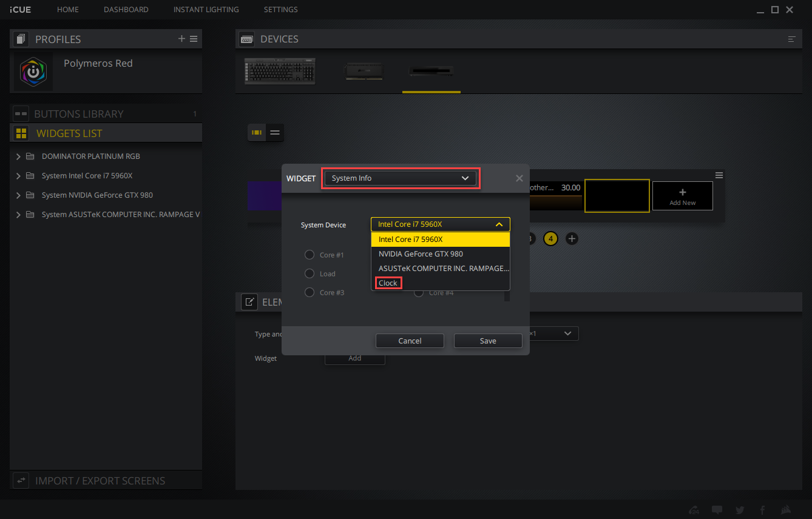Click the Save button in the Widget dialog

pyautogui.click(x=488, y=341)
